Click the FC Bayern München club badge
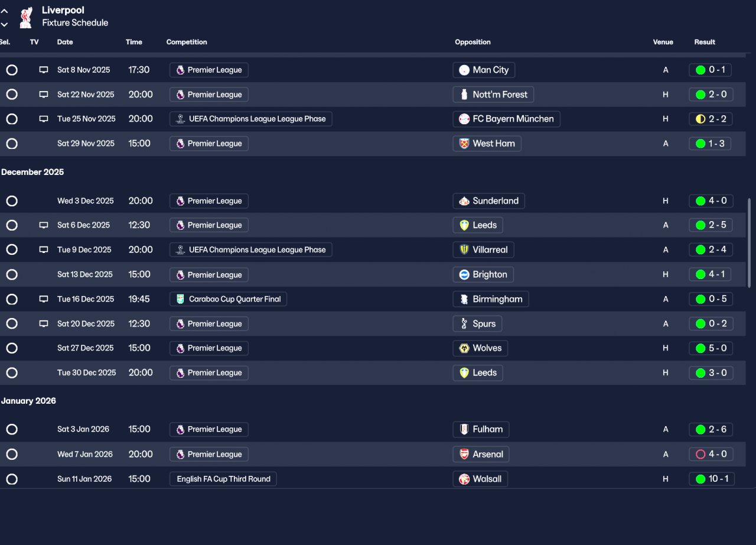756x545 pixels. 464,119
